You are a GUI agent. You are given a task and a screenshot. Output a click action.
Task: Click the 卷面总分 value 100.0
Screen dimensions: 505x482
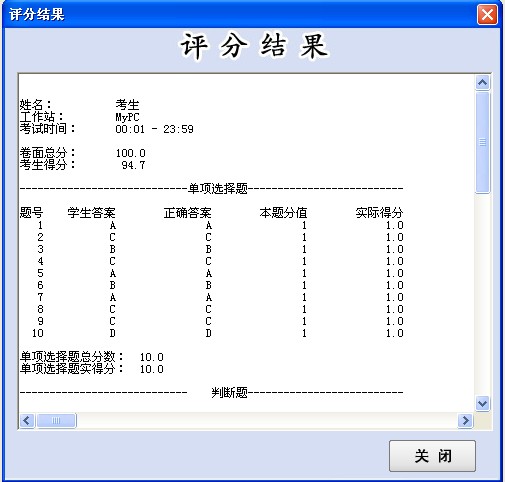click(x=130, y=153)
